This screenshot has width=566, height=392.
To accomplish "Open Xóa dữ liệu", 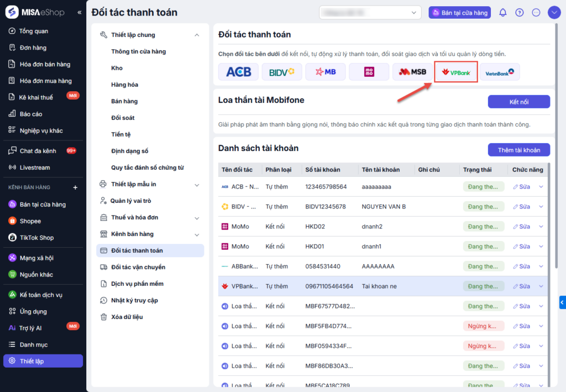I will tap(127, 317).
